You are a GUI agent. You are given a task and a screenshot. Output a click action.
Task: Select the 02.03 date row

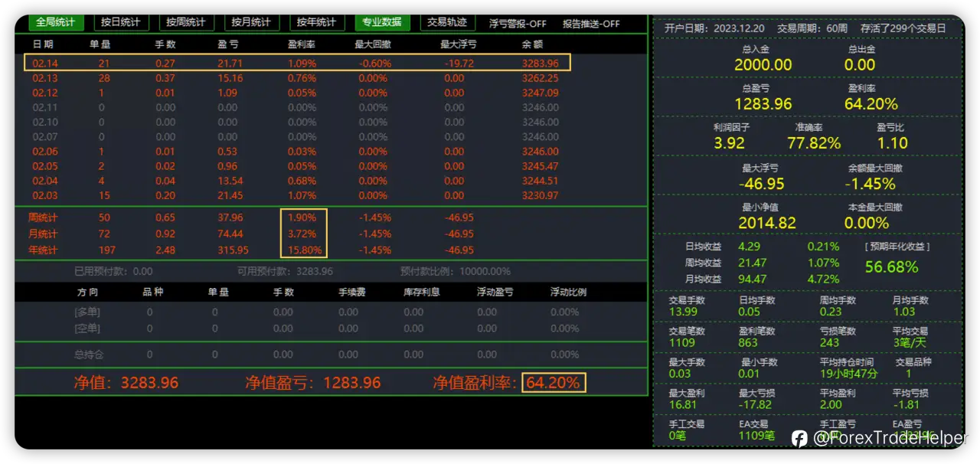[x=297, y=195]
